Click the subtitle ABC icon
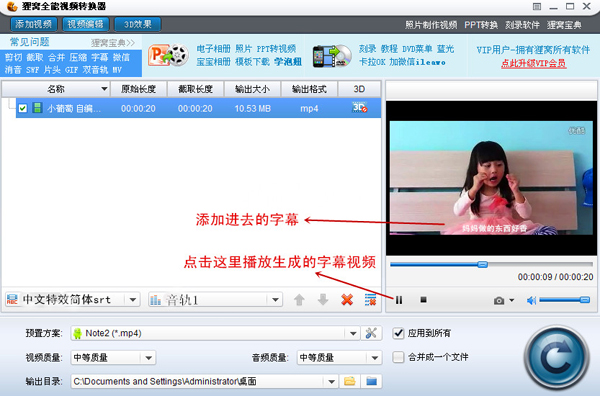Viewport: 600px width, 396px height. [x=12, y=300]
